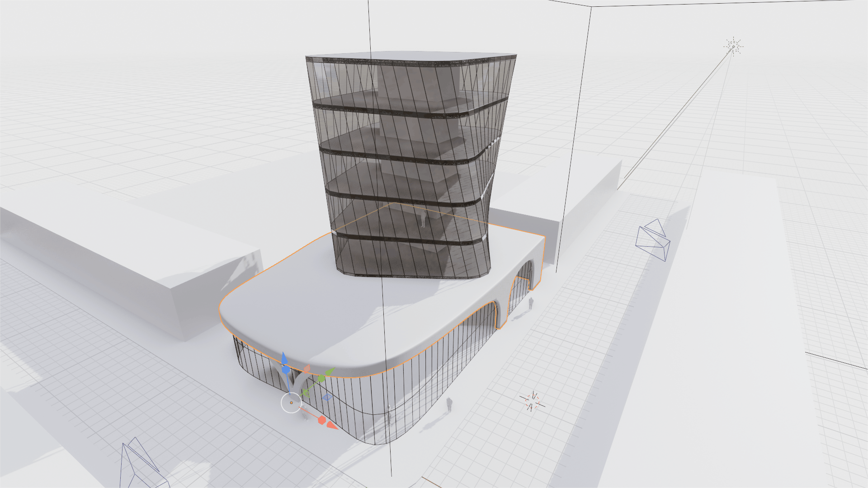The image size is (868, 488).
Task: Select the human figure inside the glass tower
Action: tap(423, 219)
